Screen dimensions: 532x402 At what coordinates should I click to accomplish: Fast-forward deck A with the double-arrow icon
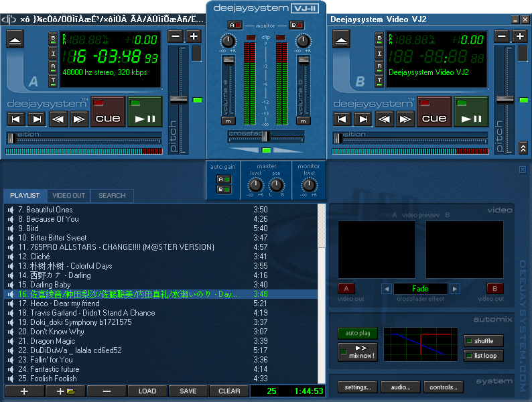pos(79,119)
